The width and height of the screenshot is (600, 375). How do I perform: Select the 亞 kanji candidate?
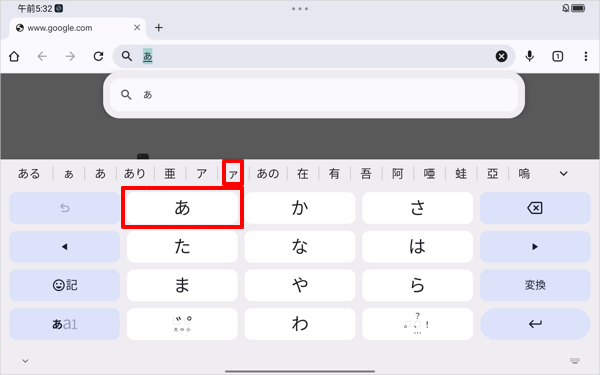click(492, 174)
